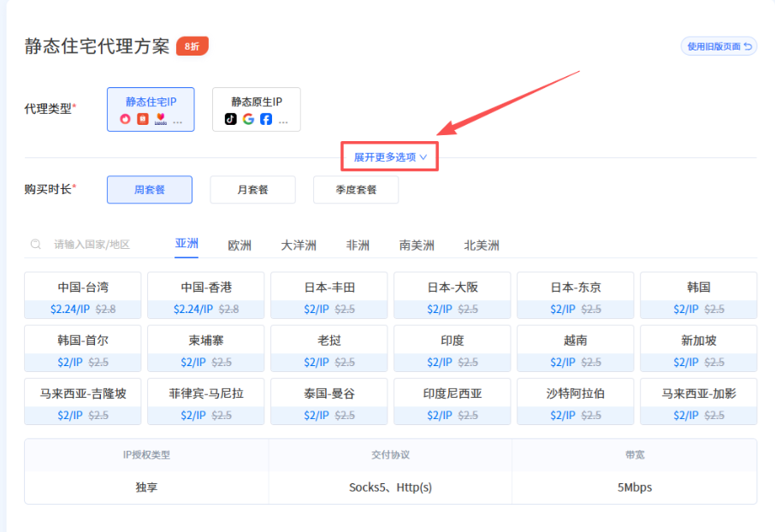Select the 柬埔寨 location card
This screenshot has height=532, width=775.
(x=206, y=349)
